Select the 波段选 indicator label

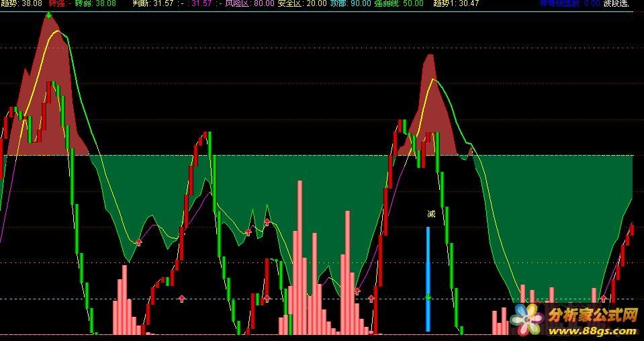pyautogui.click(x=616, y=4)
